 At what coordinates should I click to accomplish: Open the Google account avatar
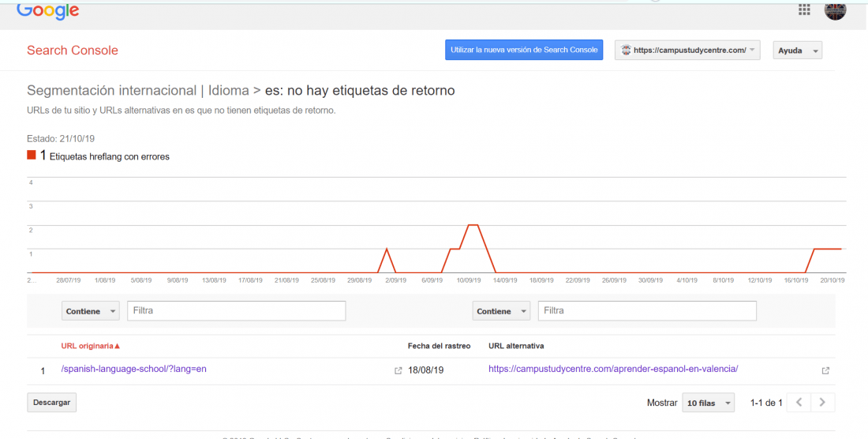pyautogui.click(x=835, y=9)
